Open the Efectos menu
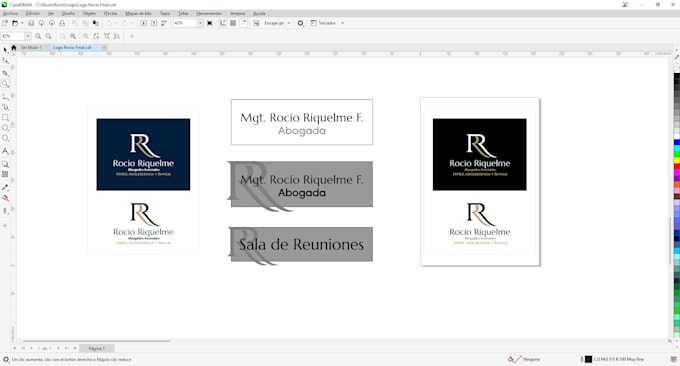The image size is (680, 366). click(111, 13)
